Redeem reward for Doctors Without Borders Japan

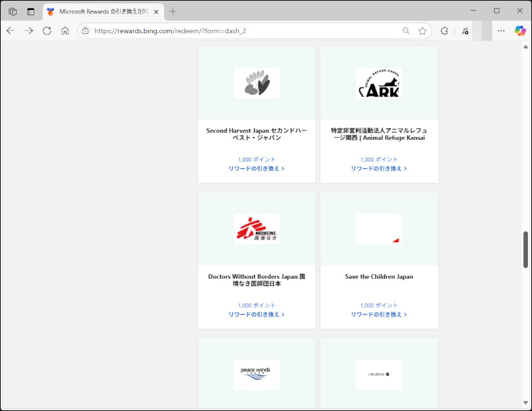(x=257, y=315)
